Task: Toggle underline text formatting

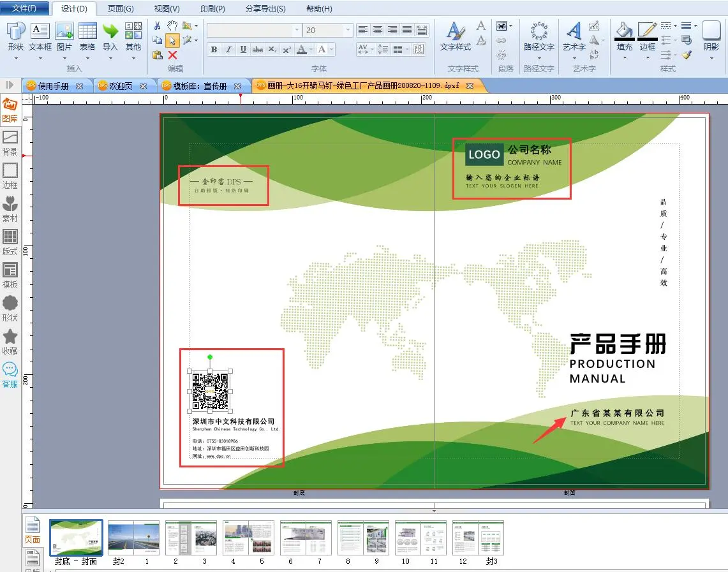Action: coord(243,50)
